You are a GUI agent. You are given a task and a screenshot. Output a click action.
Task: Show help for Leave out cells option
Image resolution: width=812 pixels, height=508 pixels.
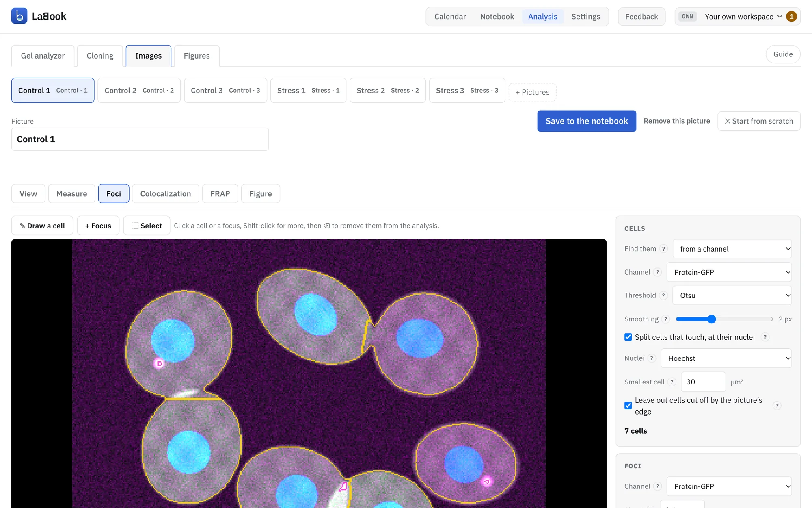[x=777, y=406]
